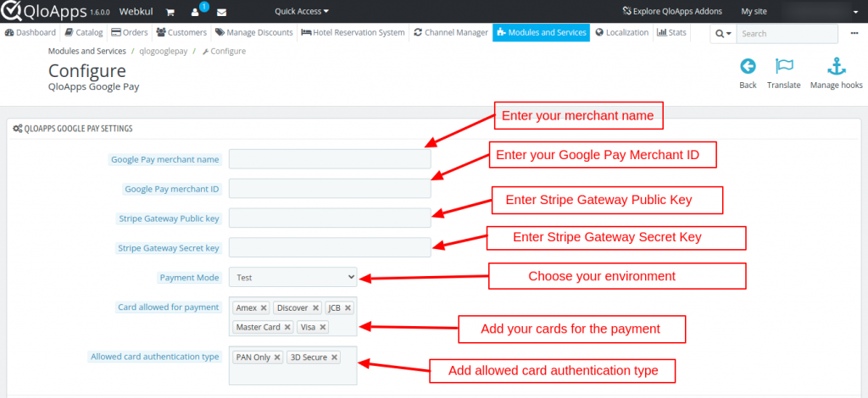Image resolution: width=868 pixels, height=398 pixels.
Task: Click the Webkul shop name link
Action: coord(136,11)
